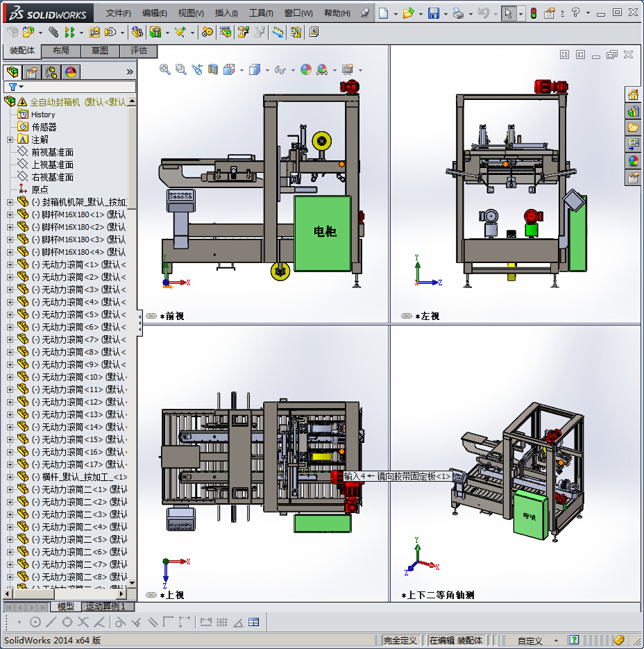Select the History tree item

pyautogui.click(x=43, y=115)
